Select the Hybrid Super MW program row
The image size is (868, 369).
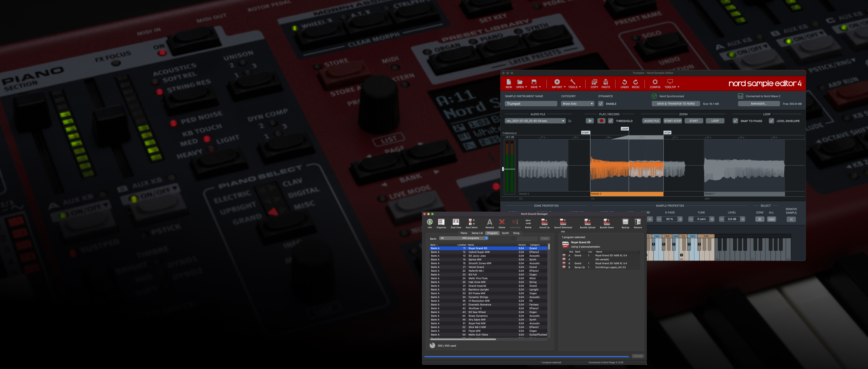click(488, 252)
